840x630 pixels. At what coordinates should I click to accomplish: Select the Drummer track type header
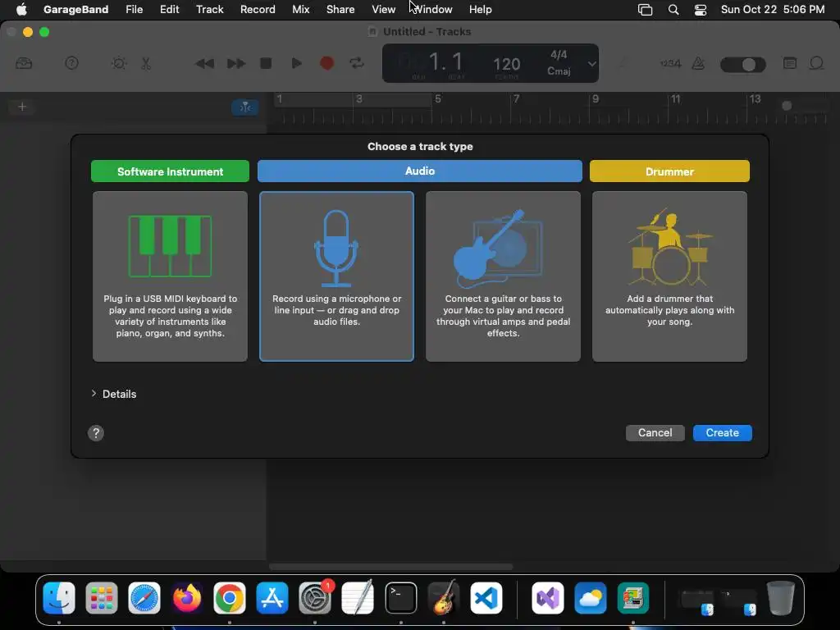click(x=669, y=171)
